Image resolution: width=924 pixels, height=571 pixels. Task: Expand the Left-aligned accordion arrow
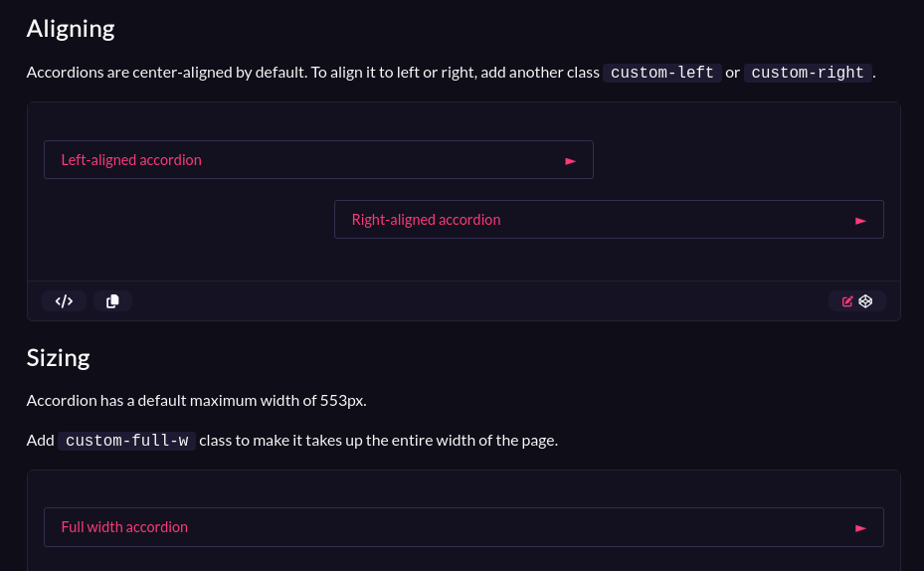(x=570, y=161)
